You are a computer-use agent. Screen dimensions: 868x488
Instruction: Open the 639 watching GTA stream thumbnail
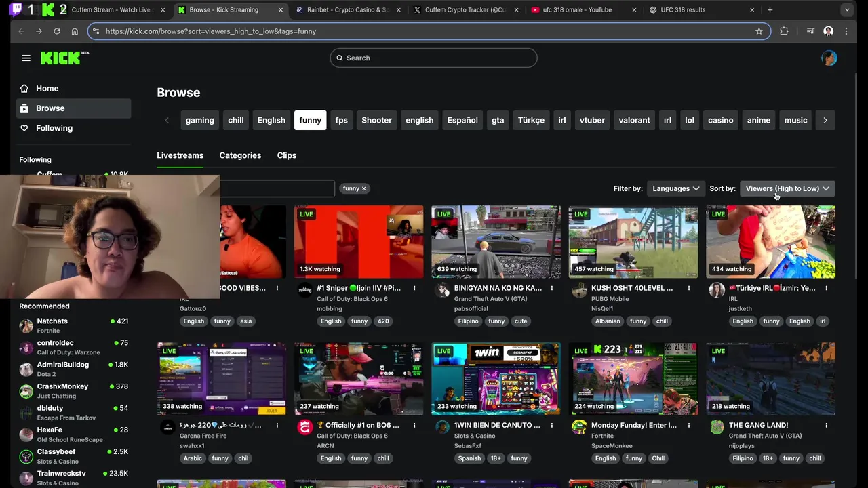click(x=496, y=242)
